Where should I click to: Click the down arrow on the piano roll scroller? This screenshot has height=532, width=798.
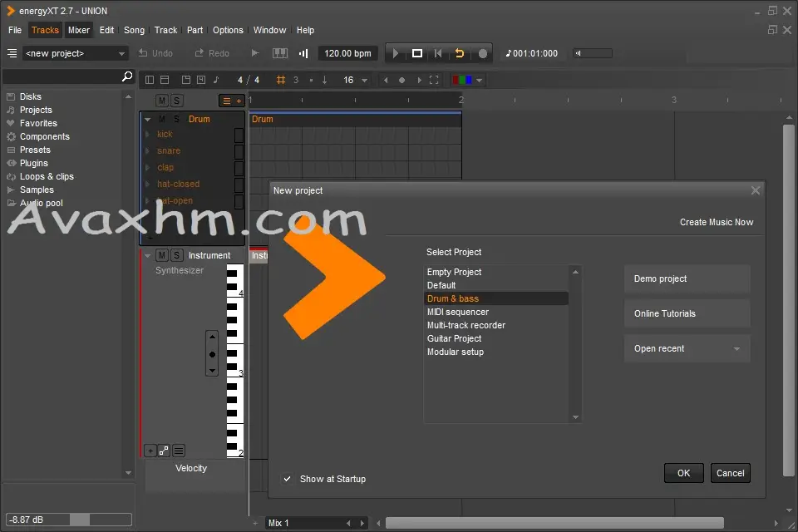point(212,371)
